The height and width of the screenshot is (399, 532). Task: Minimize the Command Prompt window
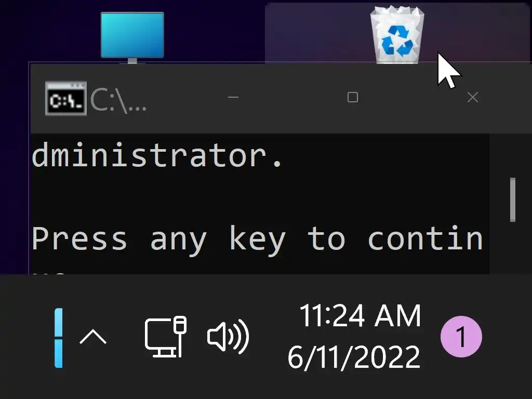[x=233, y=97]
